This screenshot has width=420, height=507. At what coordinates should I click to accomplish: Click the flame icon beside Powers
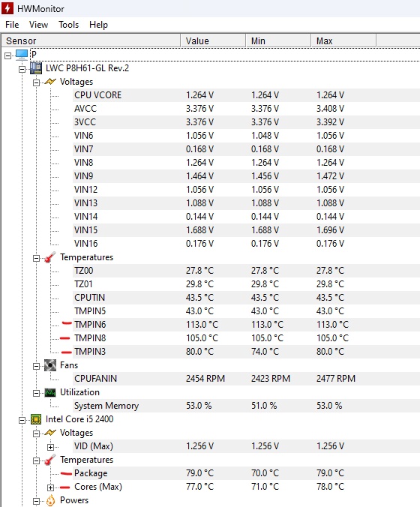pos(50,500)
